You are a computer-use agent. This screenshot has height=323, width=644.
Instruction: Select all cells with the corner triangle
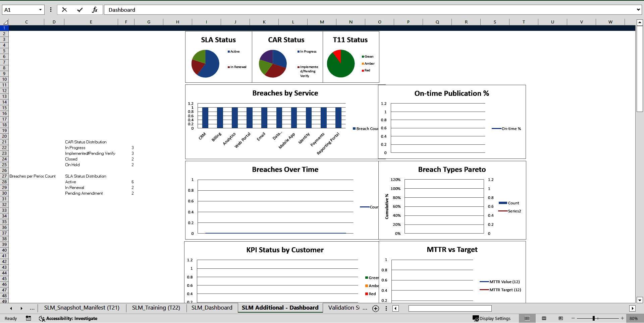point(5,22)
